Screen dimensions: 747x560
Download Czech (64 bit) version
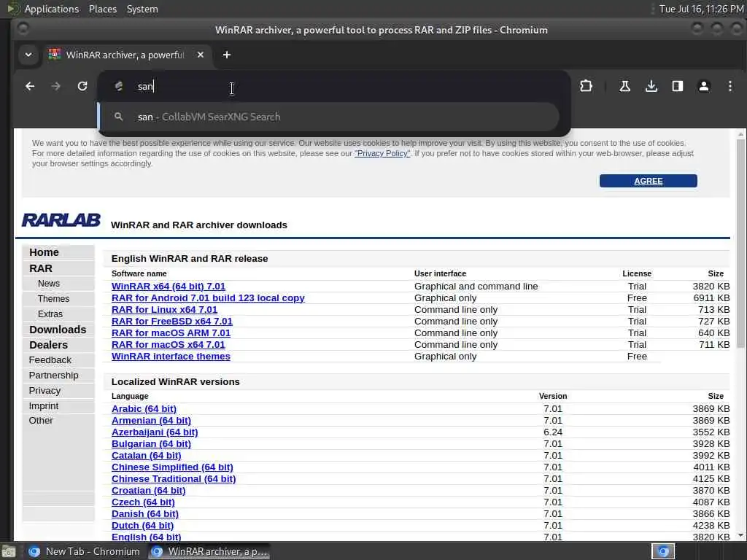(x=143, y=502)
